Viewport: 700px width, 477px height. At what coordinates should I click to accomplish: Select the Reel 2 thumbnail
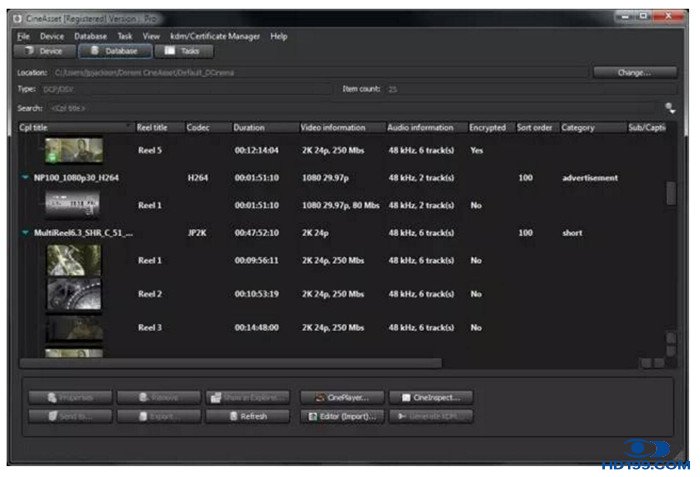point(74,295)
